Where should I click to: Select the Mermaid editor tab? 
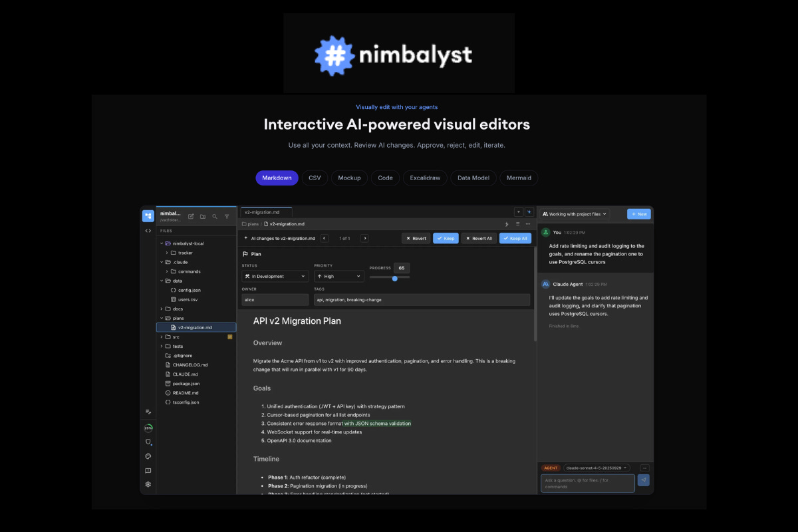pos(519,178)
